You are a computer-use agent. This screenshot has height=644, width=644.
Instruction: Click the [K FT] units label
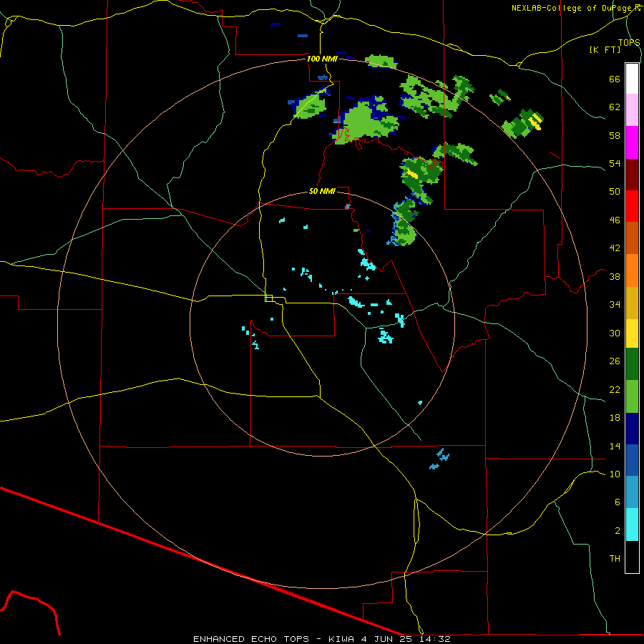(x=605, y=49)
